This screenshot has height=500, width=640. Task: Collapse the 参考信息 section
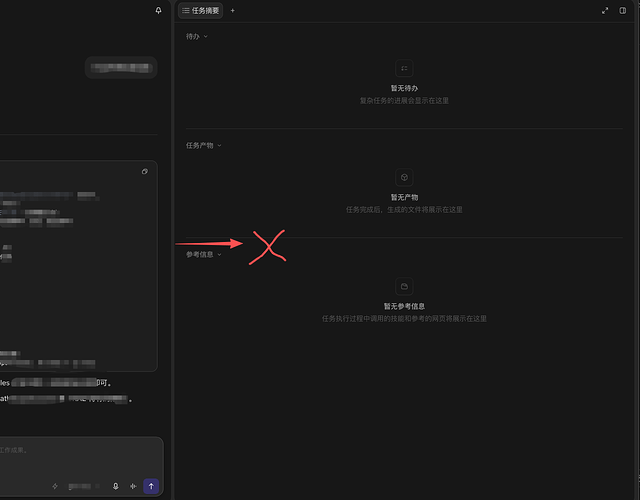click(204, 254)
